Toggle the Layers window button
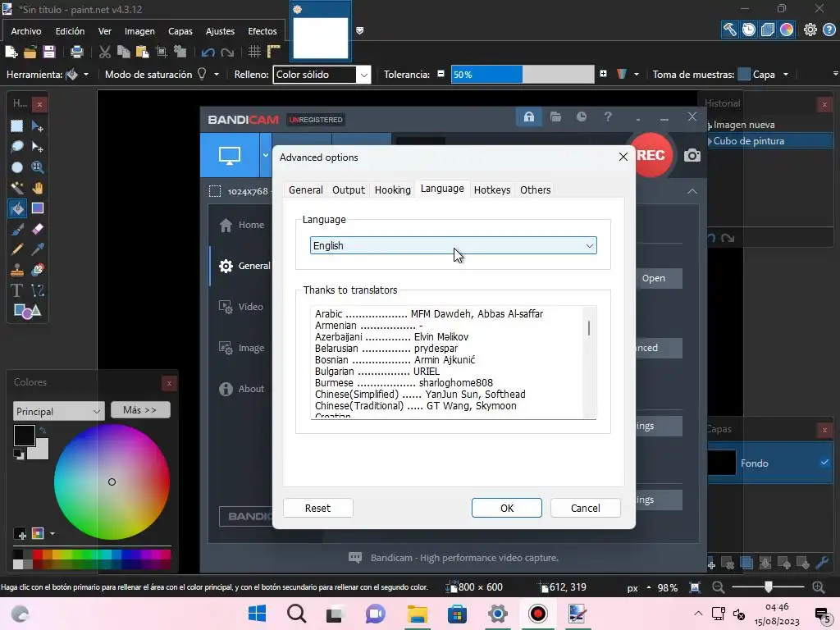The width and height of the screenshot is (840, 630). pyautogui.click(x=768, y=30)
